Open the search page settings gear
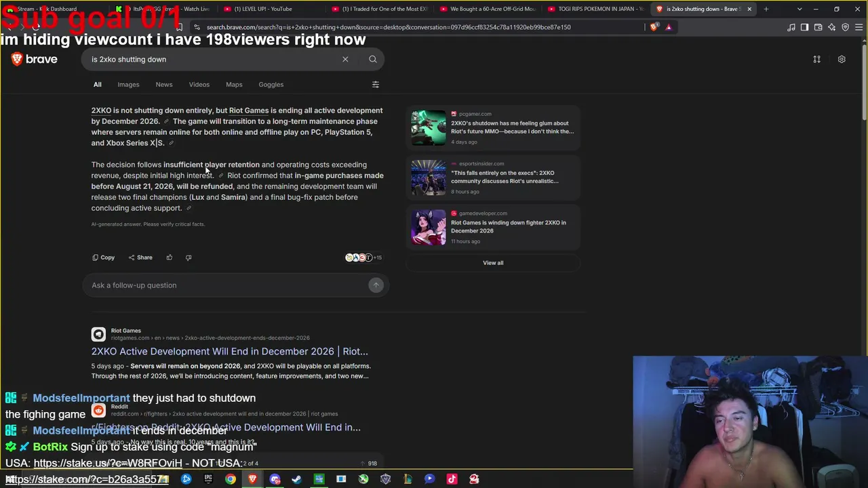Viewport: 868px width, 488px height. point(842,59)
